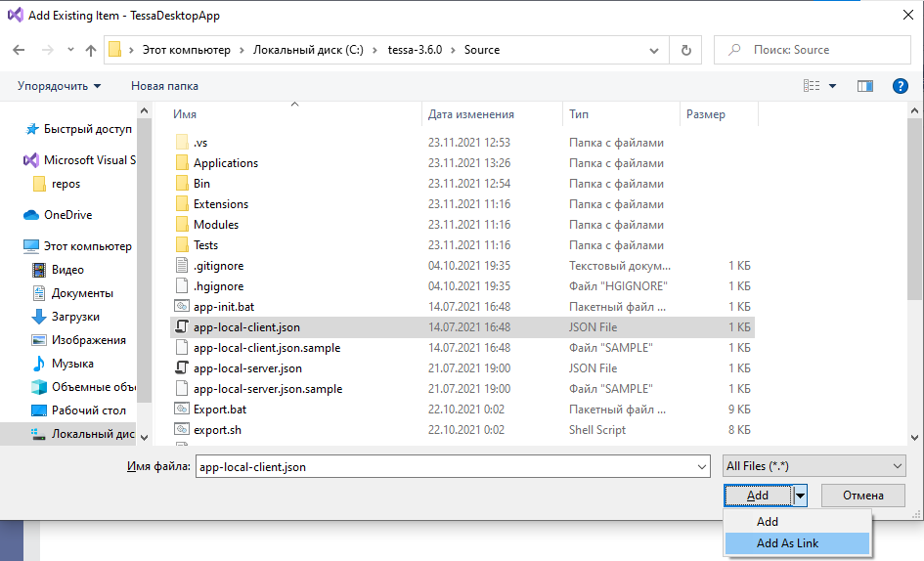Click the app-local-server.json file icon

pos(181,368)
